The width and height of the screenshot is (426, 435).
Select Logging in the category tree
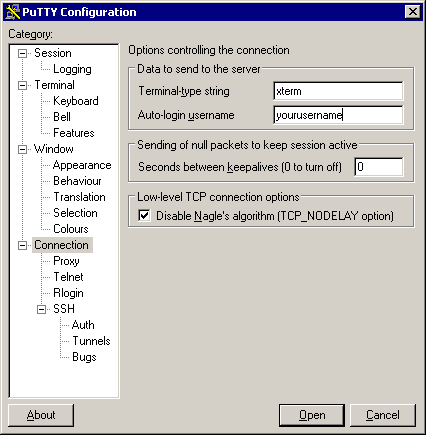pos(72,69)
